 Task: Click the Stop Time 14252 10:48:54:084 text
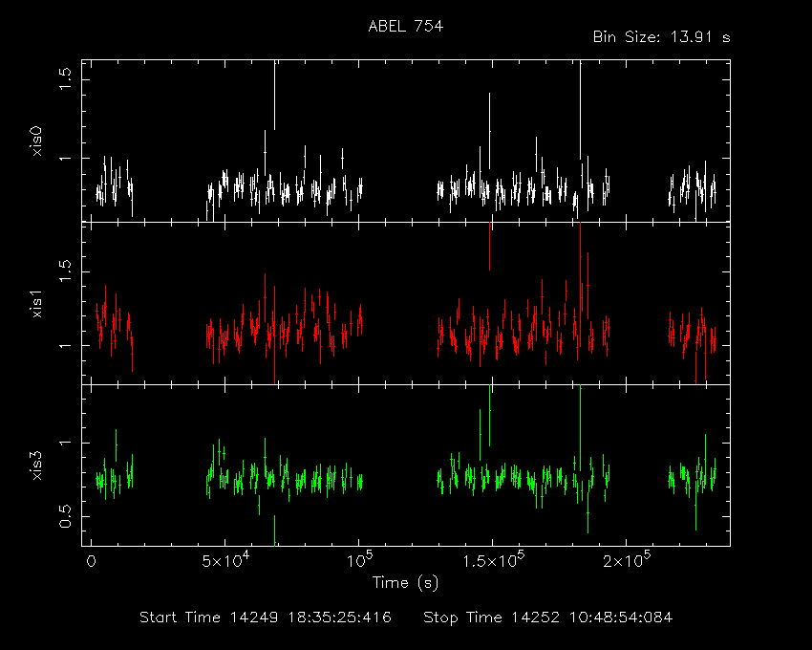548,617
